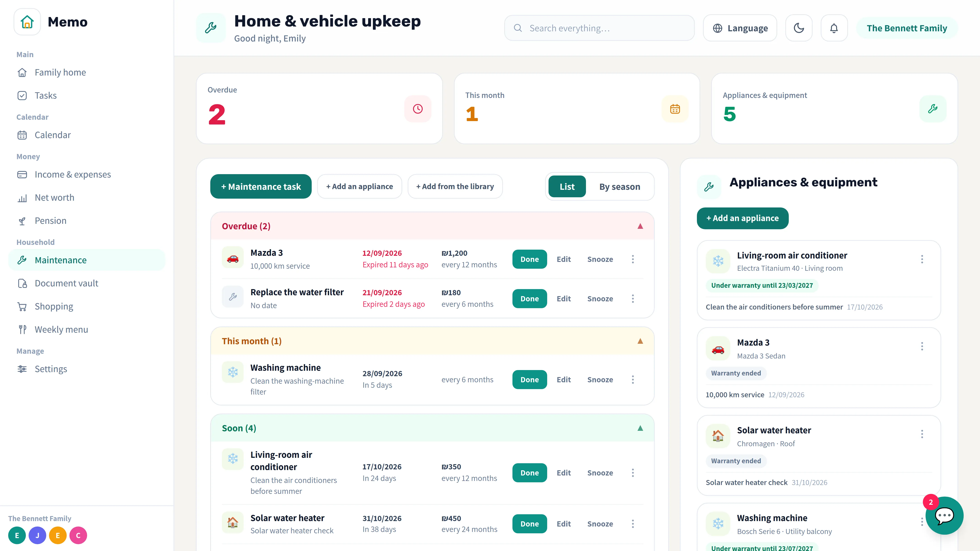Open Settings in sidebar
Screen dimensions: 980x551
(87, 369)
